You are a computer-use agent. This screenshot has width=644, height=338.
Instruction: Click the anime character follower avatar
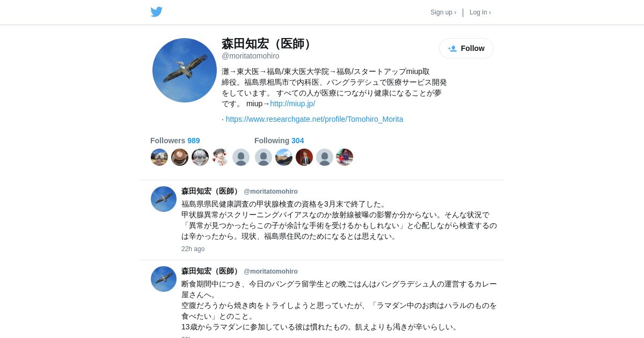click(x=221, y=157)
